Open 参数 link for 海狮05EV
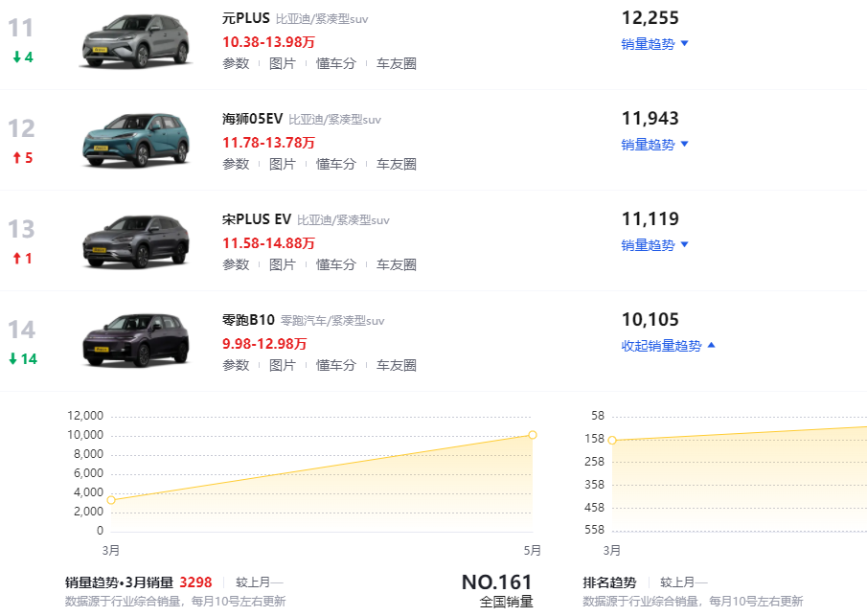867x616 pixels. [236, 164]
